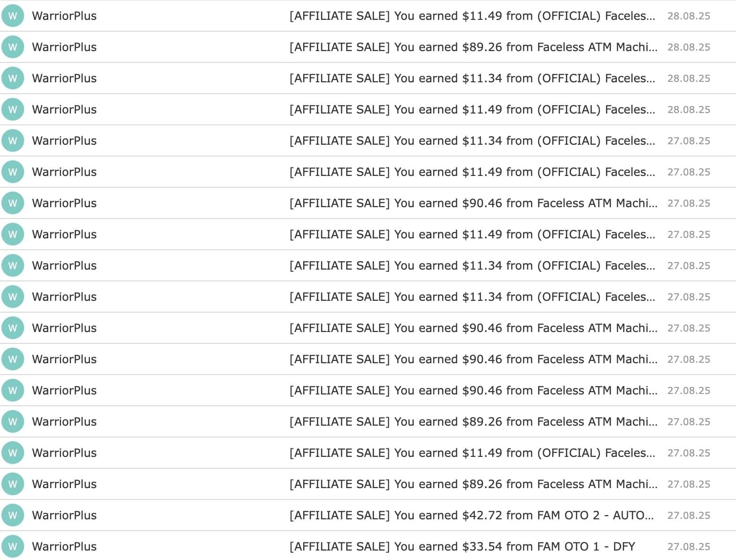Click the 28.08.25 date on the $11.34 email

tap(689, 78)
